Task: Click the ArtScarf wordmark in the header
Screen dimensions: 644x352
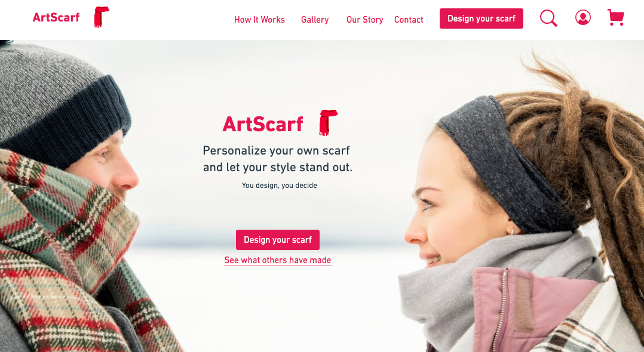Action: coord(56,17)
